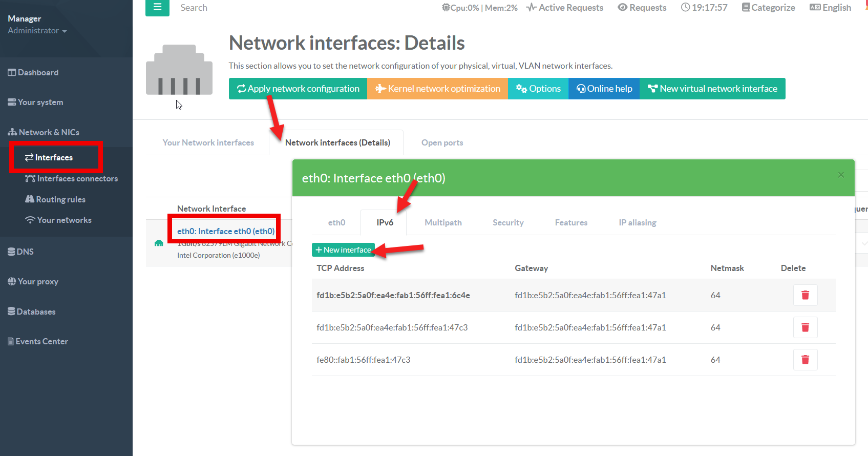Screen dimensions: 868x456
Task: Open Categorize from the top bar
Action: point(768,8)
